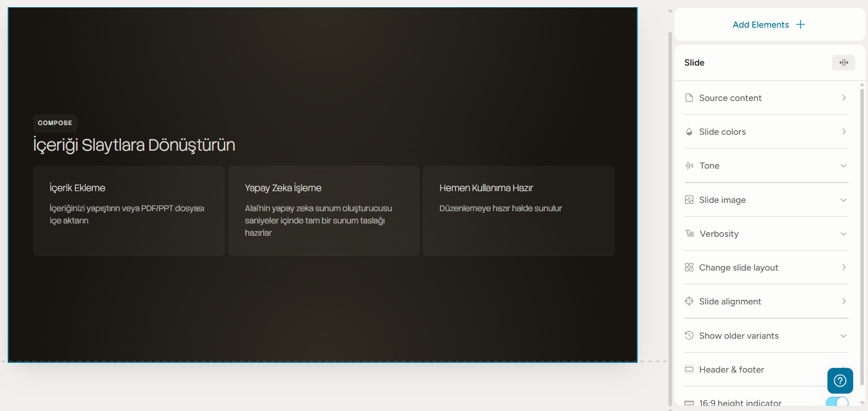The height and width of the screenshot is (411, 868).
Task: Expand the Tone dropdown chevron
Action: 843,166
